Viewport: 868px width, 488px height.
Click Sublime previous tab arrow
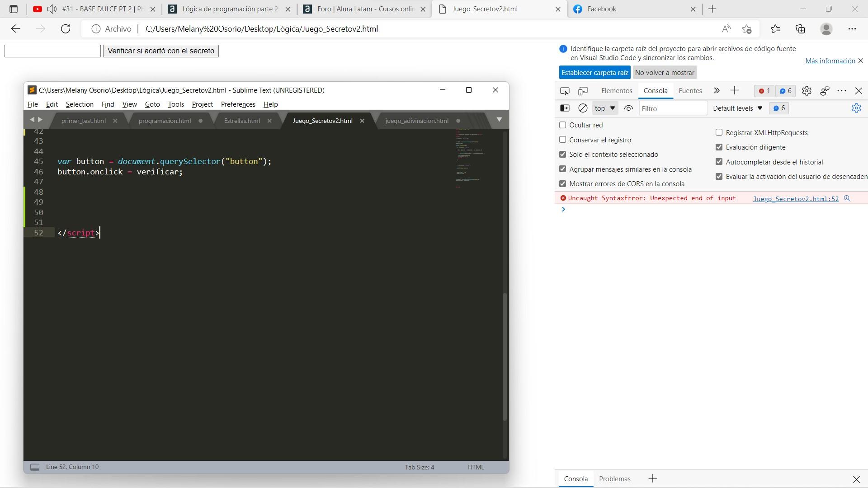pos(32,120)
